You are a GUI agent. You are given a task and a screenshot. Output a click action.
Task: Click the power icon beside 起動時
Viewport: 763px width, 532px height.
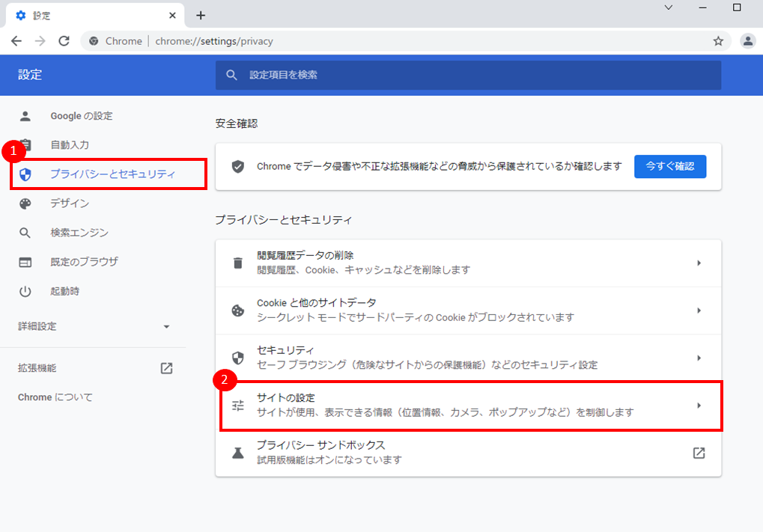25,291
